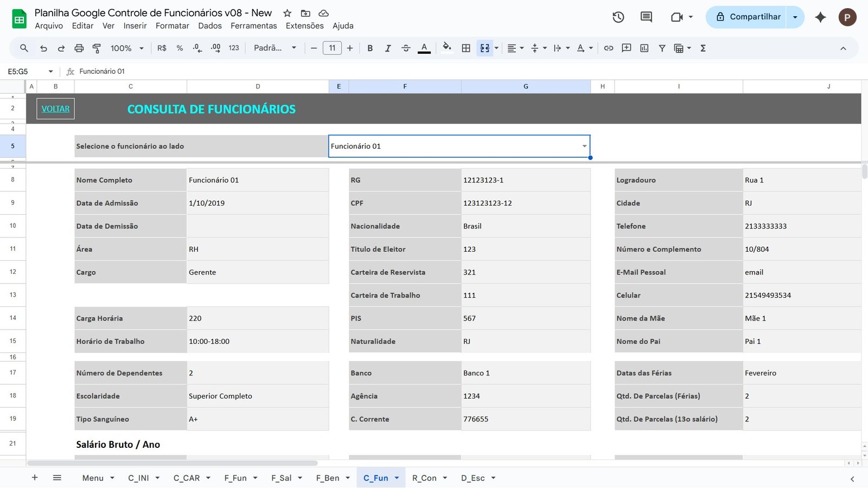Create a filter
Viewport: 868px width, 488px height.
[x=662, y=48]
